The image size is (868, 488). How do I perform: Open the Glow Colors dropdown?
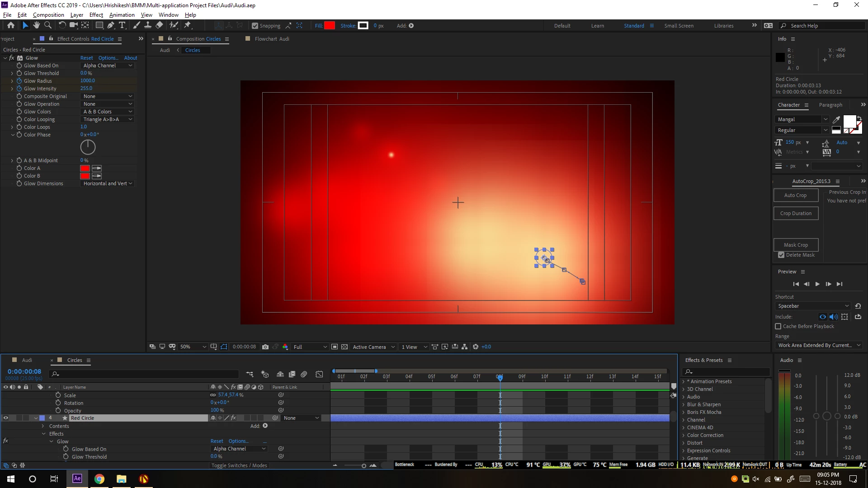pos(108,112)
